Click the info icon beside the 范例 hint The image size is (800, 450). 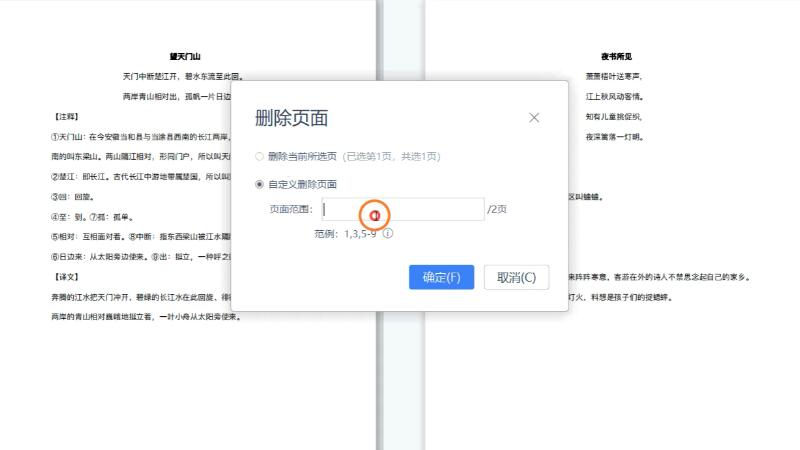(x=388, y=233)
